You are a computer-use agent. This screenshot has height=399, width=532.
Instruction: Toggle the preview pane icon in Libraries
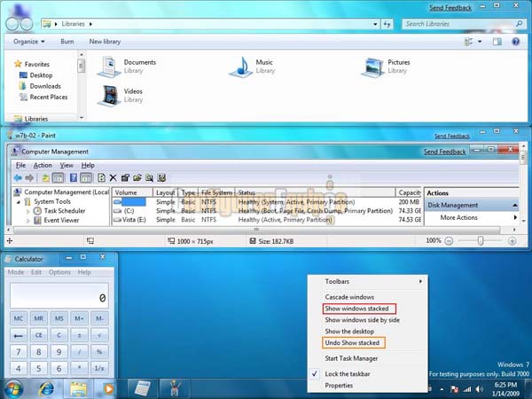[497, 42]
